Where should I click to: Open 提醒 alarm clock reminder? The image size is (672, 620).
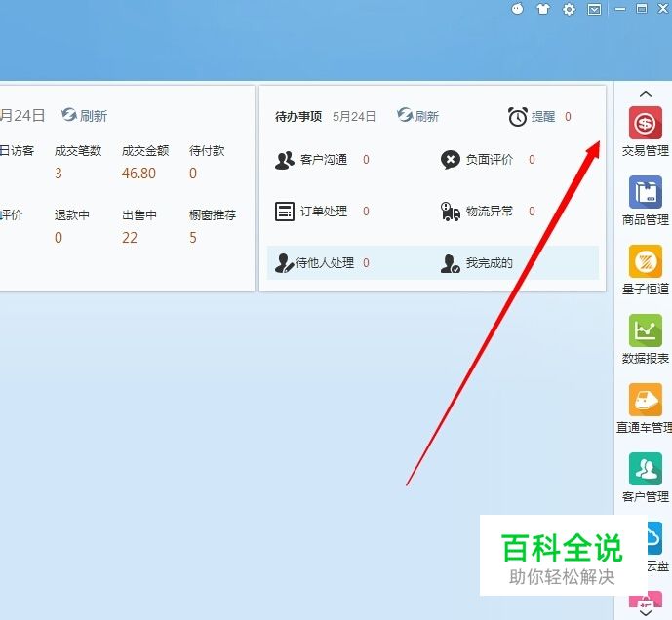tap(532, 117)
